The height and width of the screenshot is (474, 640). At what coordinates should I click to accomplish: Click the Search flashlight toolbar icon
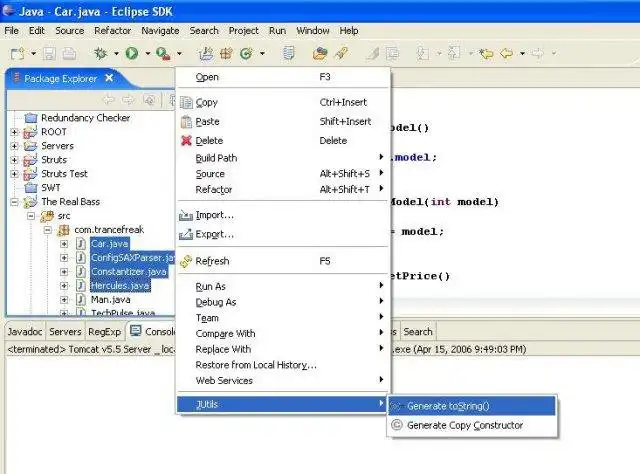341,53
